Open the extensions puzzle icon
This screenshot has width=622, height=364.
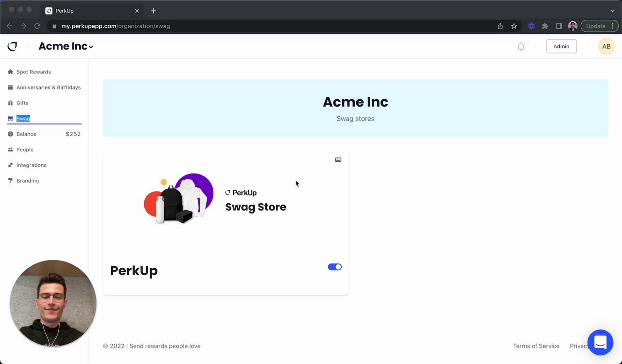(545, 26)
